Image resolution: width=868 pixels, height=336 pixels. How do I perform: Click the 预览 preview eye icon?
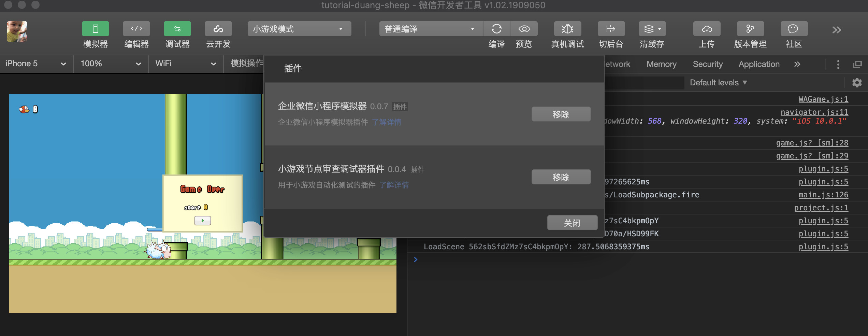[524, 29]
